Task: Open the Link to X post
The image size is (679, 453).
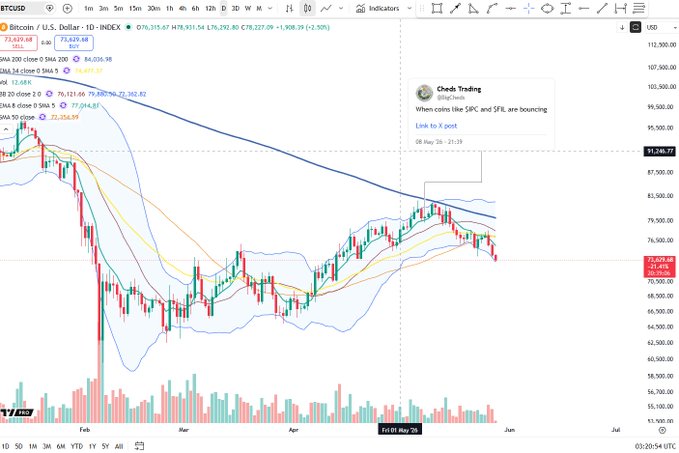Action: click(436, 126)
